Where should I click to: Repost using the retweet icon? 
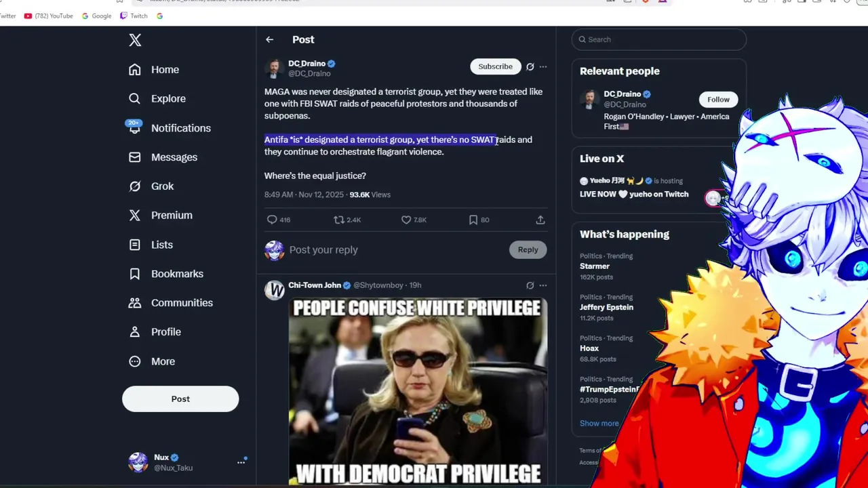point(339,220)
